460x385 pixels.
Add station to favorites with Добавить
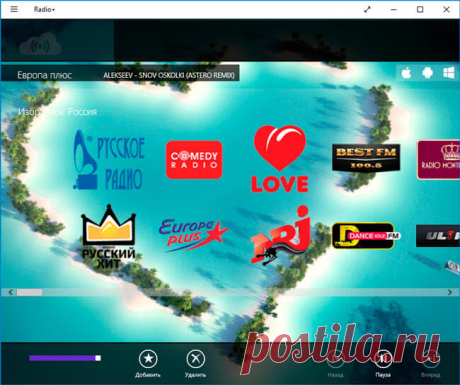click(148, 363)
